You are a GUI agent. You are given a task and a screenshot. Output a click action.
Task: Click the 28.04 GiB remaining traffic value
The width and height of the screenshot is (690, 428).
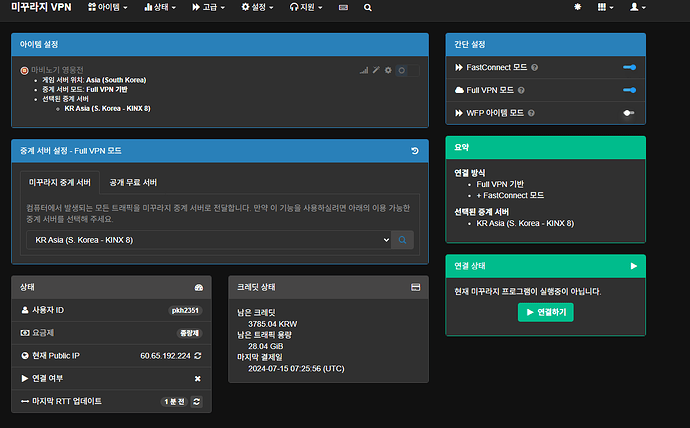[266, 346]
